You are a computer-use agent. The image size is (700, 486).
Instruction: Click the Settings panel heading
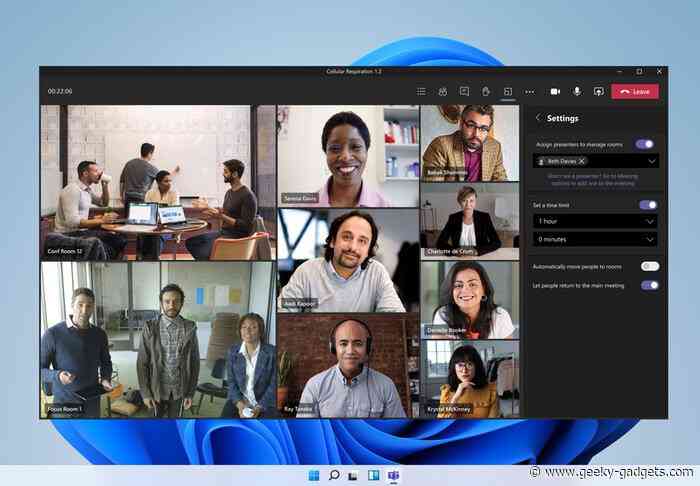[562, 118]
